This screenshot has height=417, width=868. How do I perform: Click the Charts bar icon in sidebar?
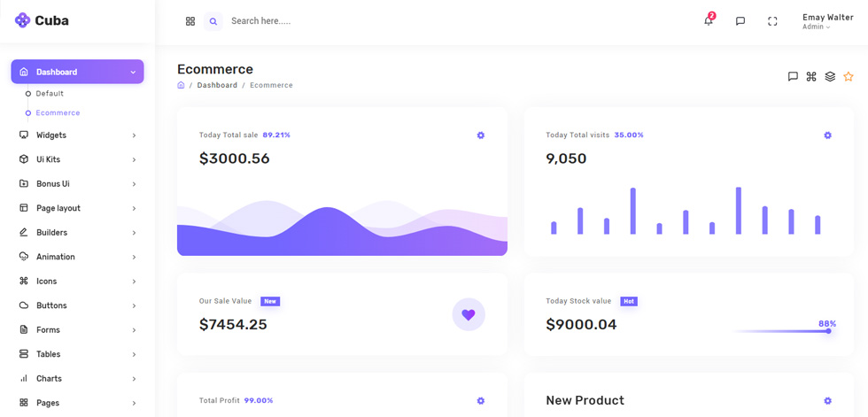pyautogui.click(x=23, y=378)
